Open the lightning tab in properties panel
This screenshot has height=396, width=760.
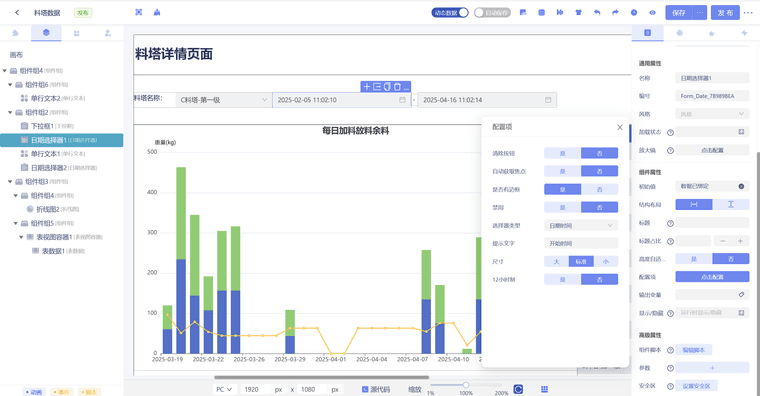tap(744, 33)
